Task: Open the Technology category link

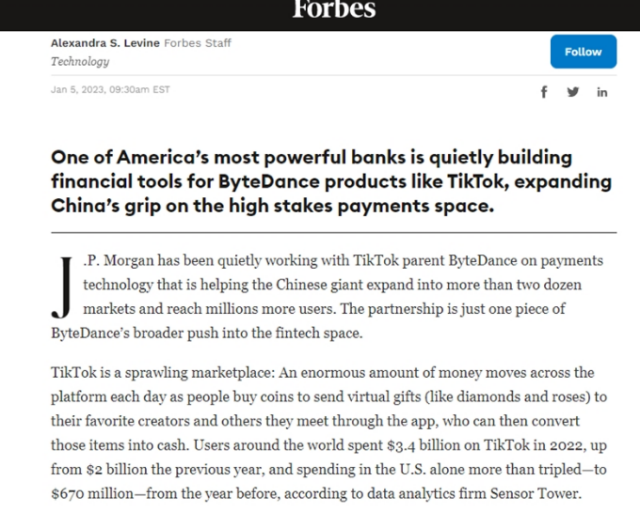Action: pos(80,61)
